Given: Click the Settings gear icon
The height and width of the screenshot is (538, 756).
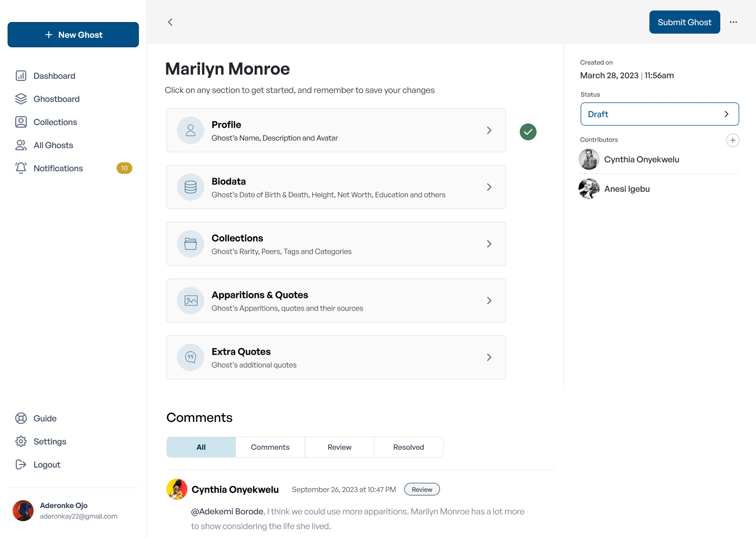Looking at the screenshot, I should click(21, 441).
